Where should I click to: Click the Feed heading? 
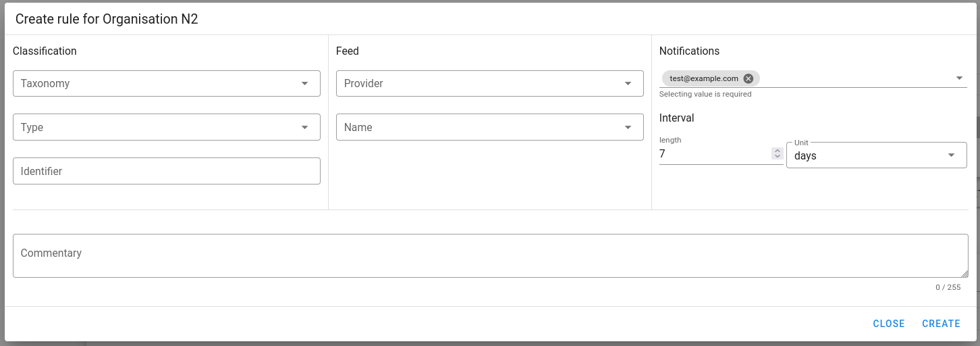(348, 51)
